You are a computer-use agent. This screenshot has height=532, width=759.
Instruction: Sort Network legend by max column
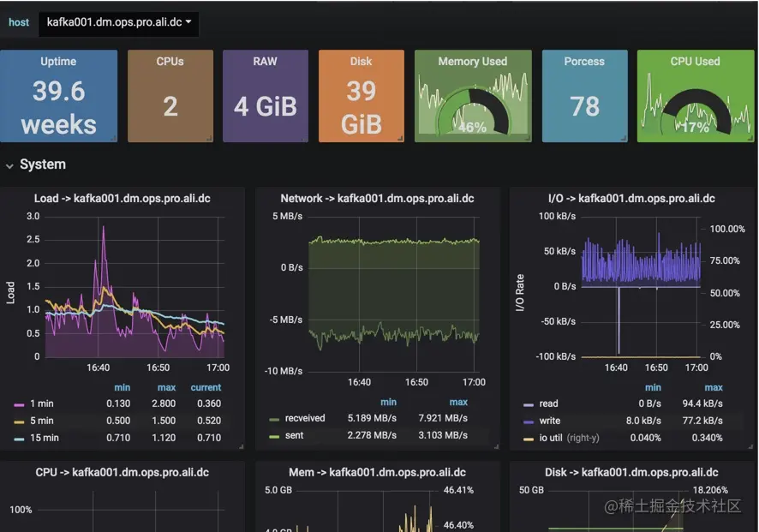point(458,402)
